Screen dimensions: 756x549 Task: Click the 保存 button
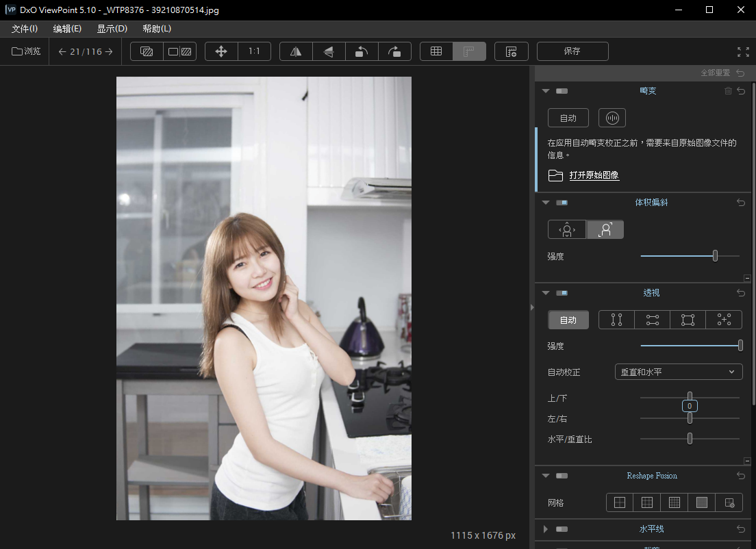[x=572, y=51]
